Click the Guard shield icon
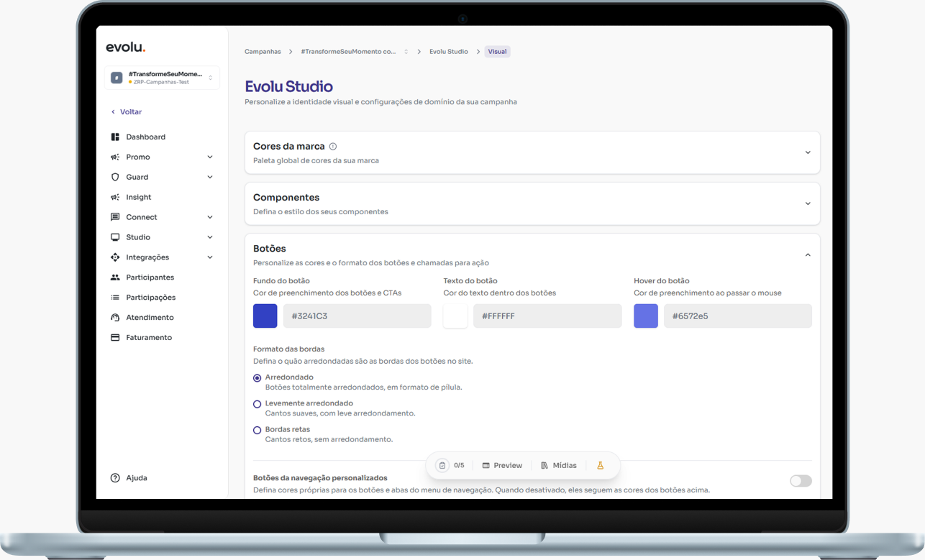Image resolution: width=925 pixels, height=560 pixels. tap(115, 177)
